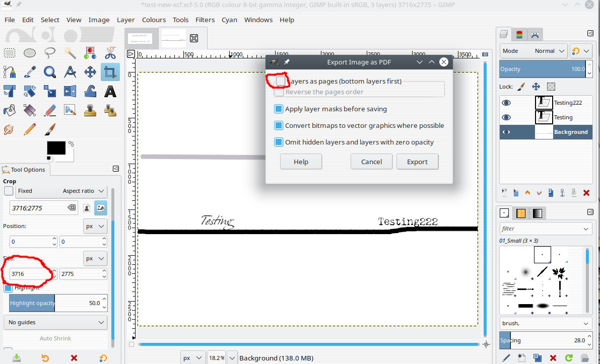Open the Filters menu

pyautogui.click(x=205, y=20)
